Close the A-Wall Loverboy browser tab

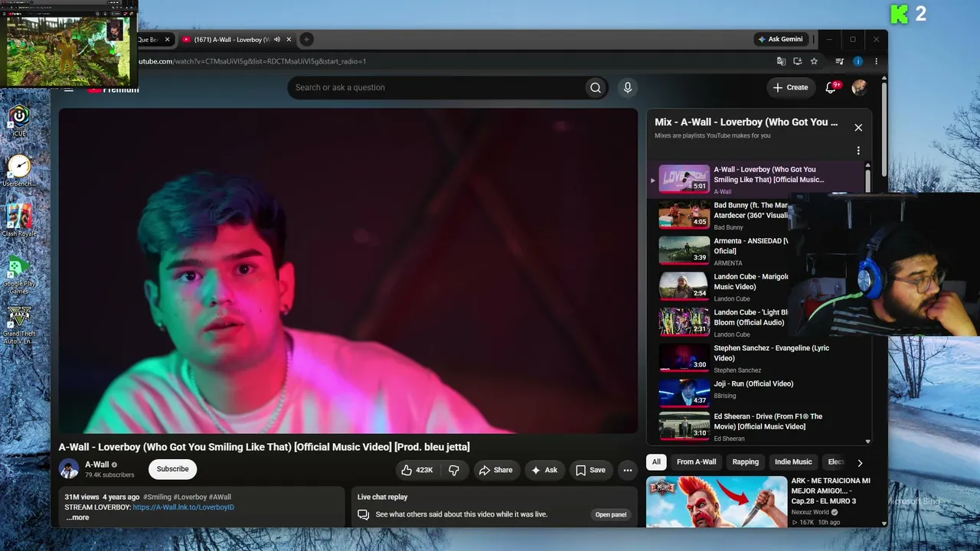pyautogui.click(x=289, y=39)
